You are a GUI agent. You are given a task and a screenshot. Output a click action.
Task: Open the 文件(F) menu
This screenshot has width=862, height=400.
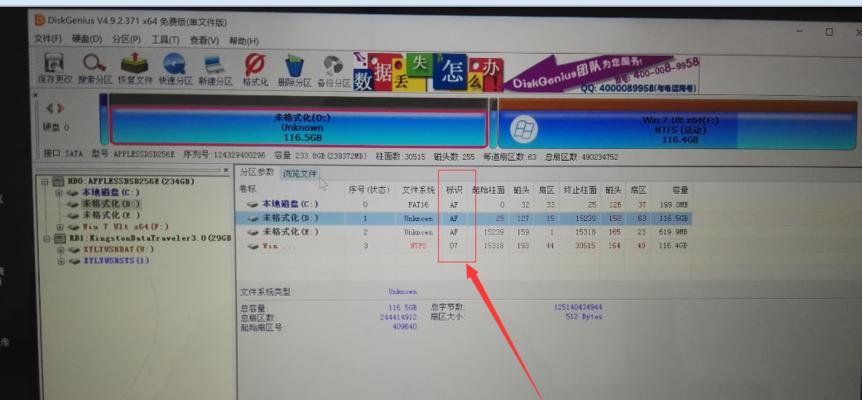48,39
